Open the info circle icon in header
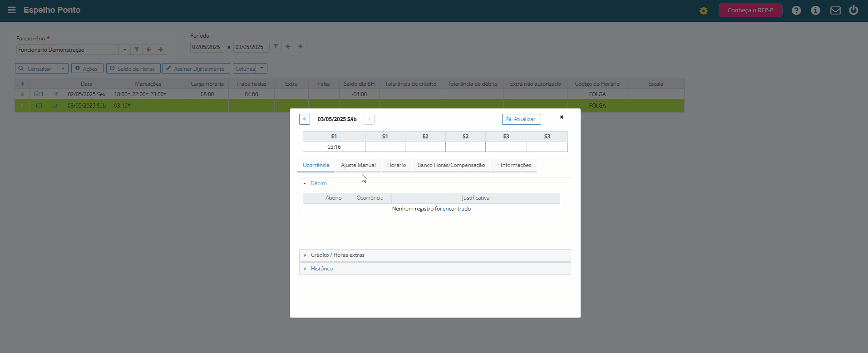This screenshot has width=868, height=353. coord(816,10)
